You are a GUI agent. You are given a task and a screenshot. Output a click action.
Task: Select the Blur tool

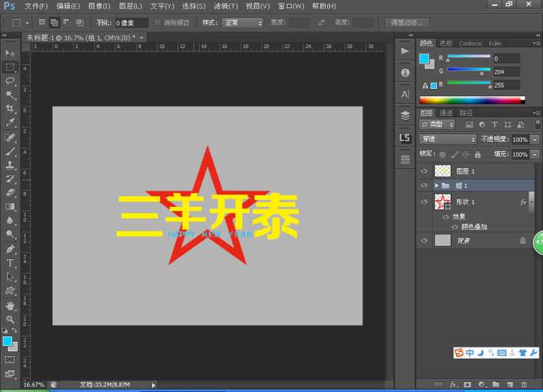(x=10, y=220)
